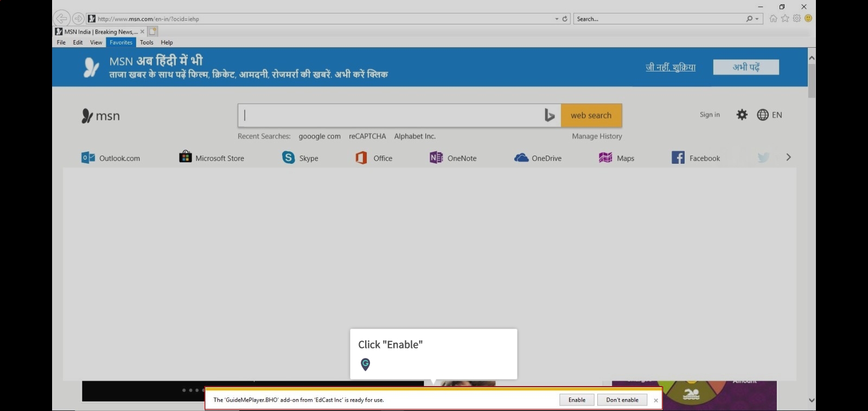Click the Hindi read-now button in banner
This screenshot has width=868, height=411.
(x=746, y=67)
